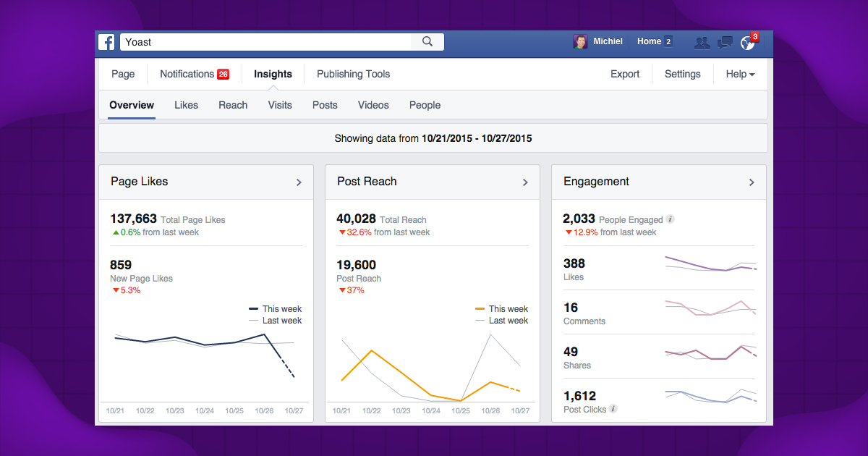
Task: Click the 1,612 Post Clicks value
Action: coord(579,396)
